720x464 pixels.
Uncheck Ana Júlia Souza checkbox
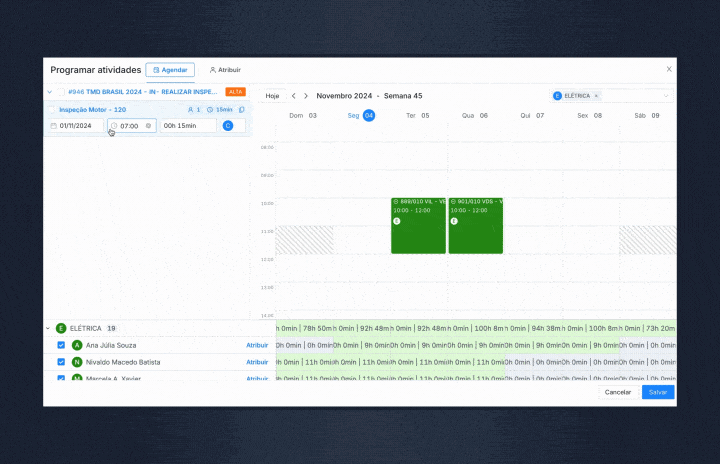61,345
